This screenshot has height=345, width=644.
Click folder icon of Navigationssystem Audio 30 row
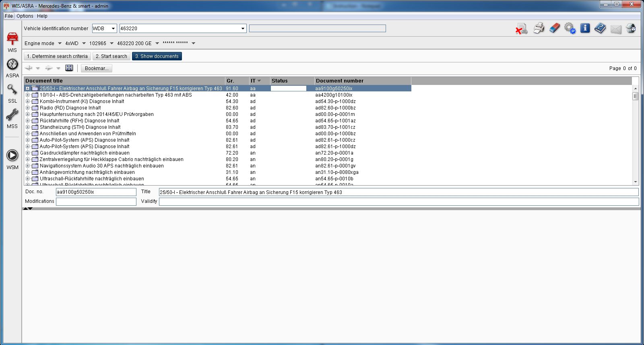(35, 166)
